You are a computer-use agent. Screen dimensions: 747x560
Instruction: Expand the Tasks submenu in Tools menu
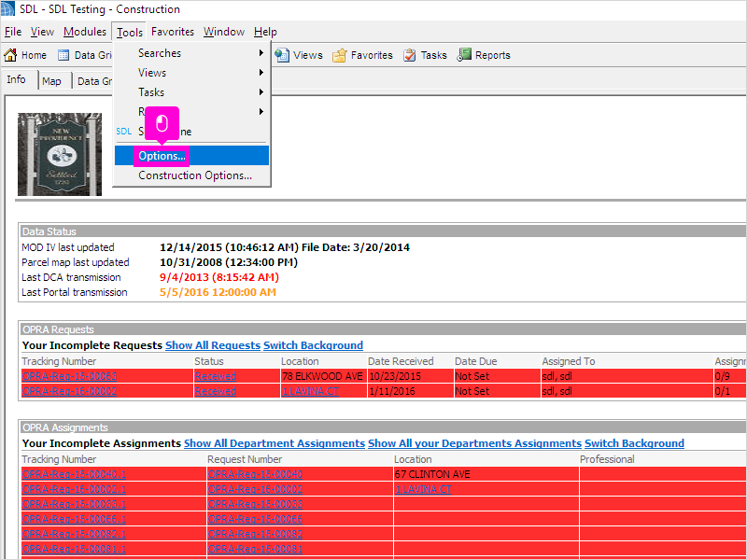(191, 91)
